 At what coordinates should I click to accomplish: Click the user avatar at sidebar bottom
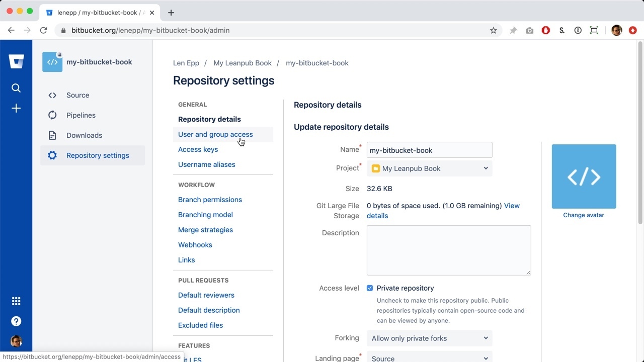[16, 341]
